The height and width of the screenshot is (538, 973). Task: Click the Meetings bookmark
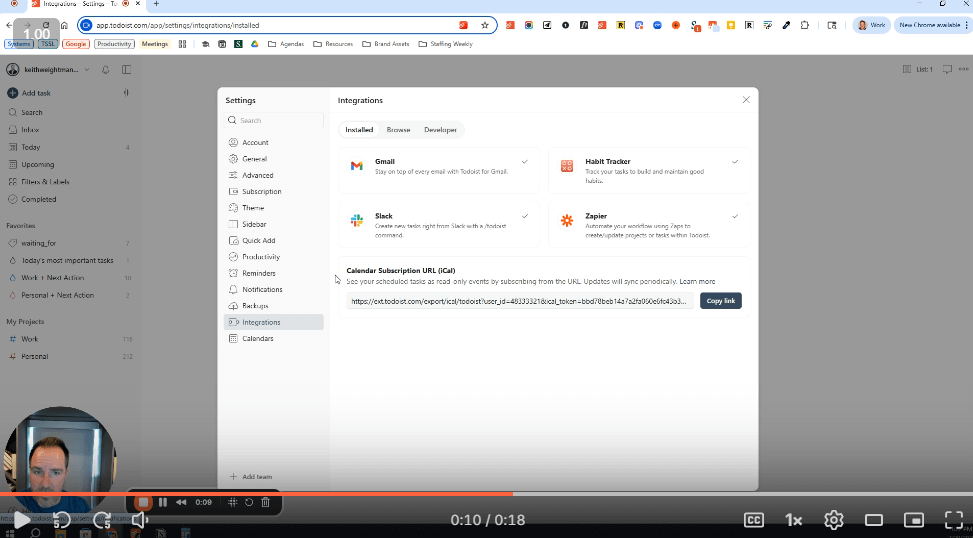pyautogui.click(x=155, y=44)
